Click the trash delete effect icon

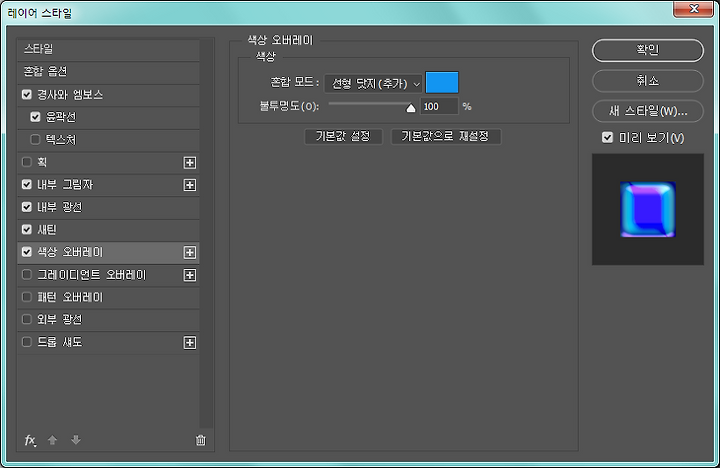point(201,440)
